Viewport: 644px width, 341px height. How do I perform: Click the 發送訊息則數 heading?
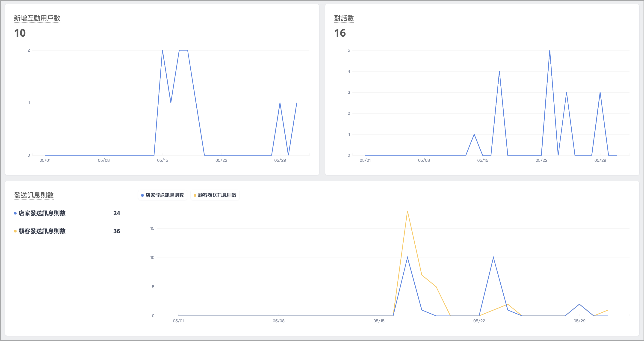(34, 195)
